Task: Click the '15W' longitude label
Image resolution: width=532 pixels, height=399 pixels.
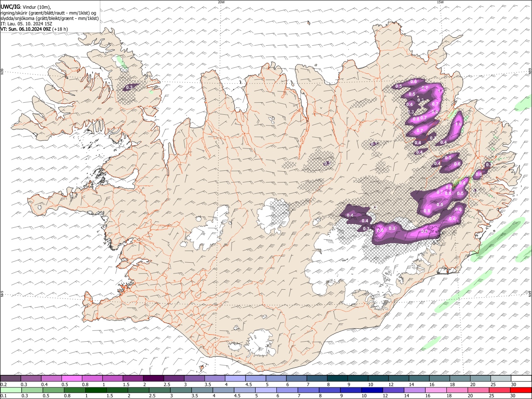Action: (440, 2)
